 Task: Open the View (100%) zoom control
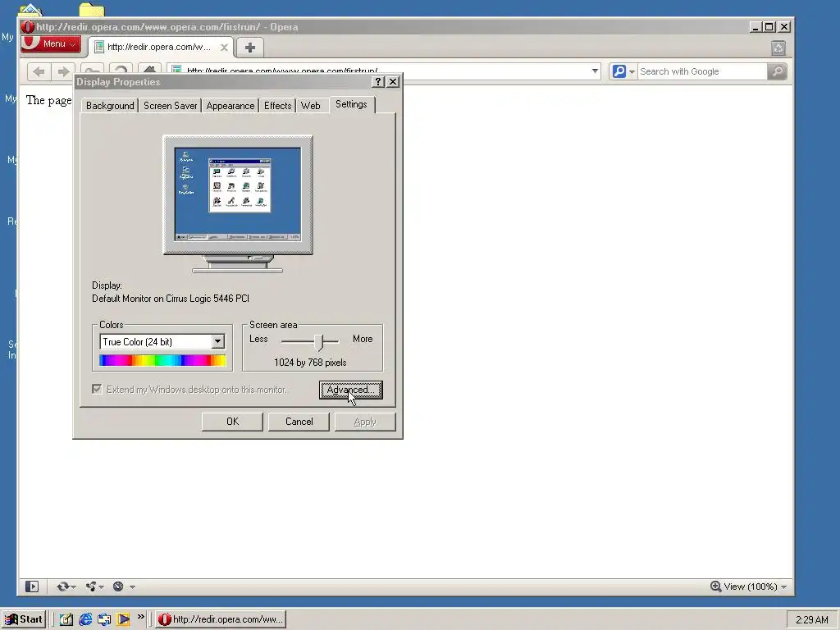click(x=748, y=587)
